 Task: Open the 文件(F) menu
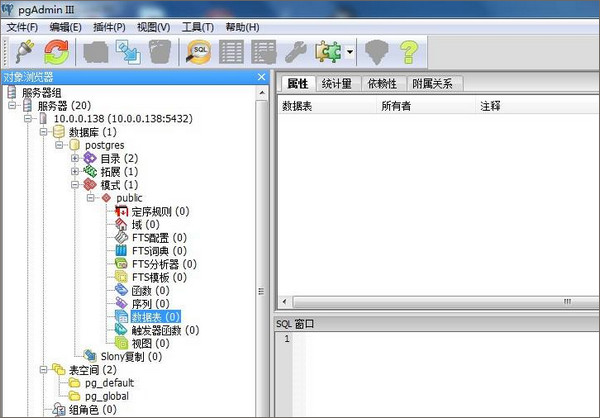click(23, 27)
